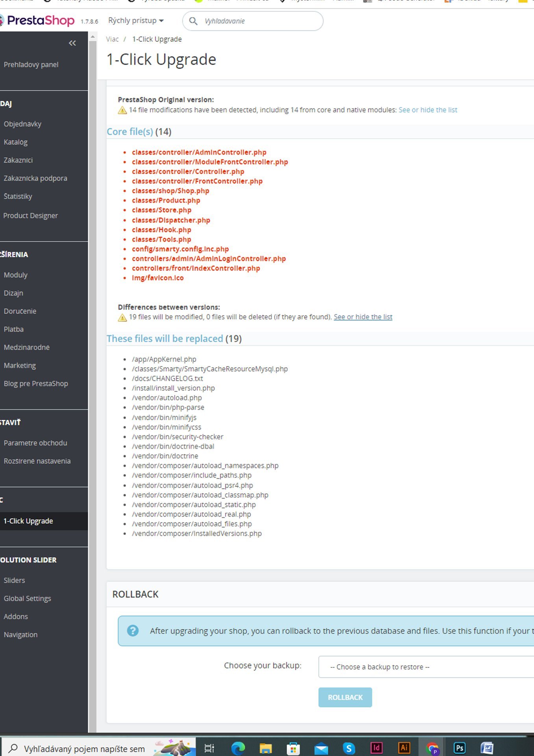Click the /app/AppKernel.php entry
The height and width of the screenshot is (756, 534).
(164, 359)
